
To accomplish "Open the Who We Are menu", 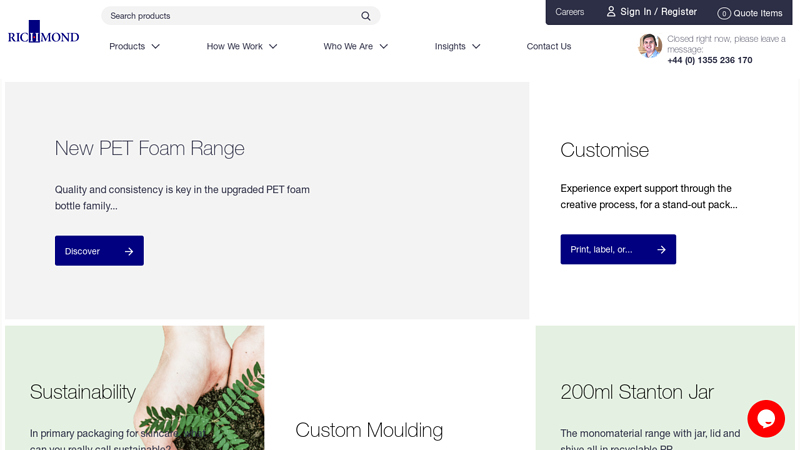I will click(x=348, y=46).
